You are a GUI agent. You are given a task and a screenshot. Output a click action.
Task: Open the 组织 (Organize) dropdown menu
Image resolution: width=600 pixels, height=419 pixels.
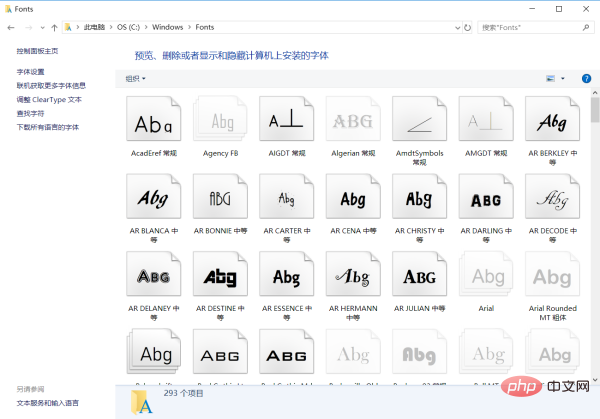click(135, 78)
